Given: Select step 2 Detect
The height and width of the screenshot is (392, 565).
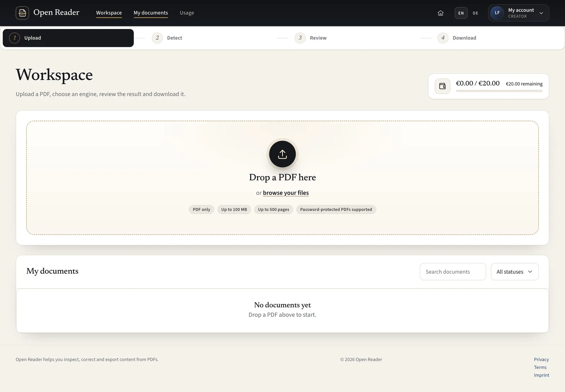Looking at the screenshot, I should [x=167, y=38].
